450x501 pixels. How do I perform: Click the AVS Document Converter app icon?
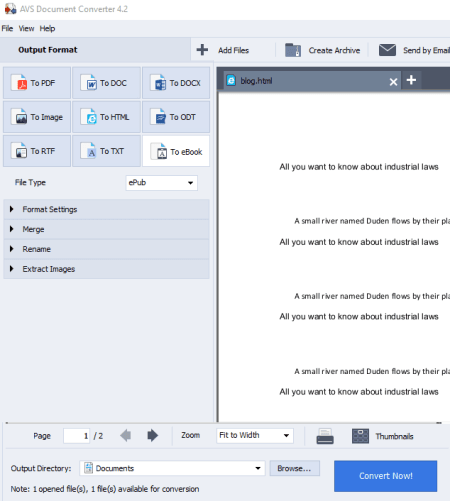10,9
